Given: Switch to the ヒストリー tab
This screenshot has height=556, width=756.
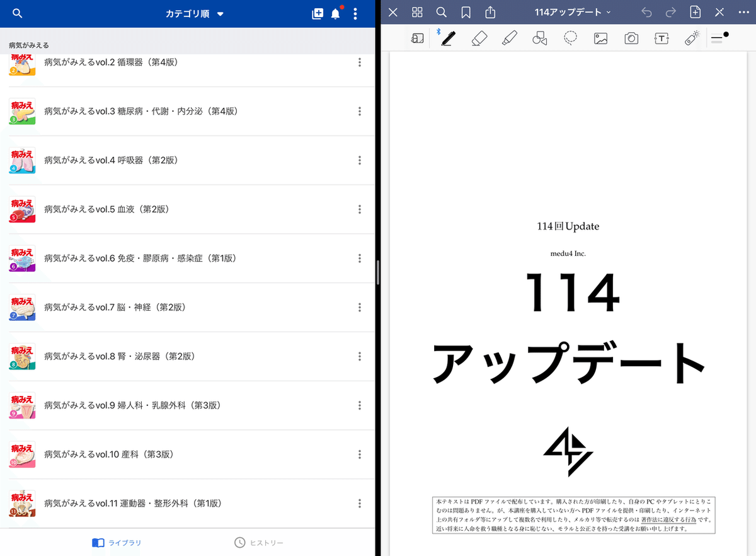Looking at the screenshot, I should coord(259,543).
